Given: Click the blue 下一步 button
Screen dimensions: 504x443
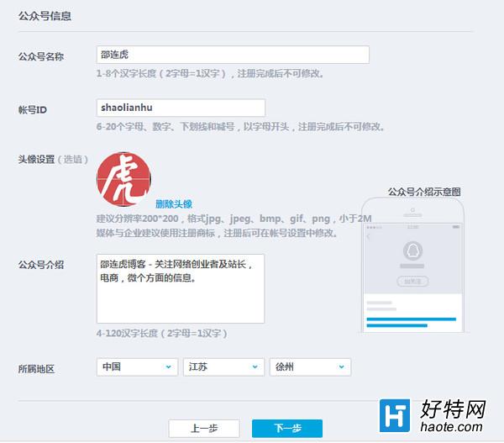Looking at the screenshot, I should [x=287, y=428].
